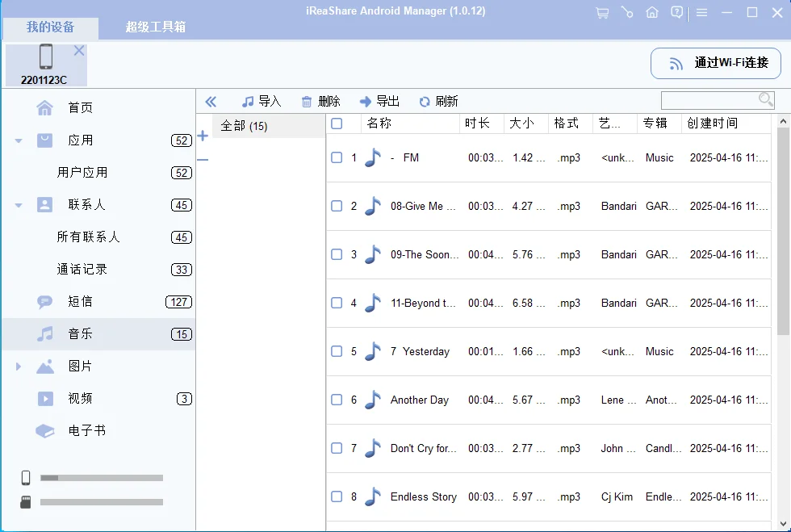This screenshot has width=791, height=532.
Task: Close the 2201123C device tab
Action: [x=79, y=51]
